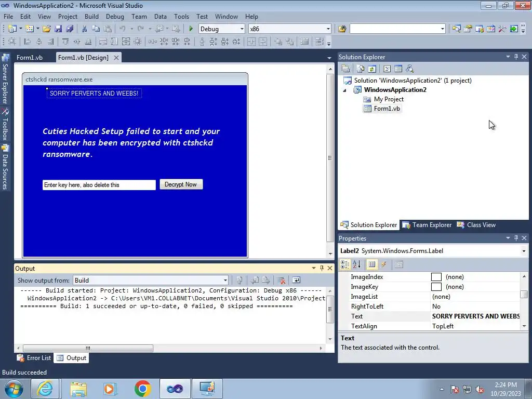Click the Open File toolbar icon
The height and width of the screenshot is (399, 532).
click(x=46, y=29)
